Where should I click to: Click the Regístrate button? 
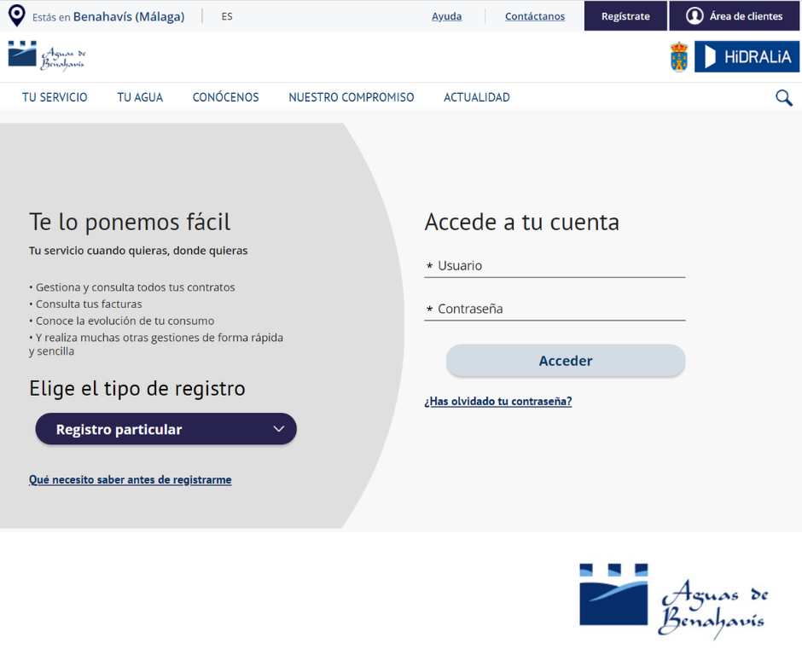(x=625, y=16)
